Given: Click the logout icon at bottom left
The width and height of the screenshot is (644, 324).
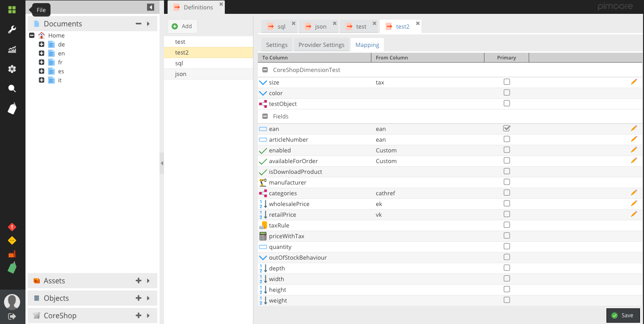Looking at the screenshot, I should coord(12,316).
